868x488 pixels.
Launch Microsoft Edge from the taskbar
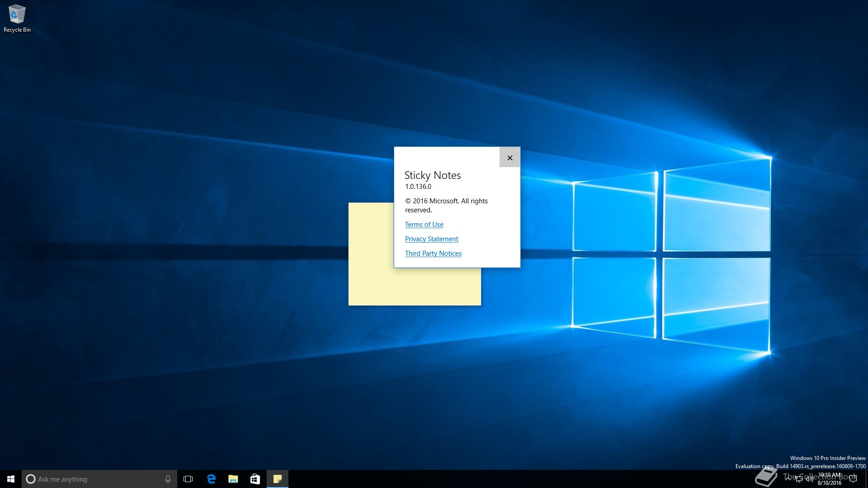(x=211, y=479)
